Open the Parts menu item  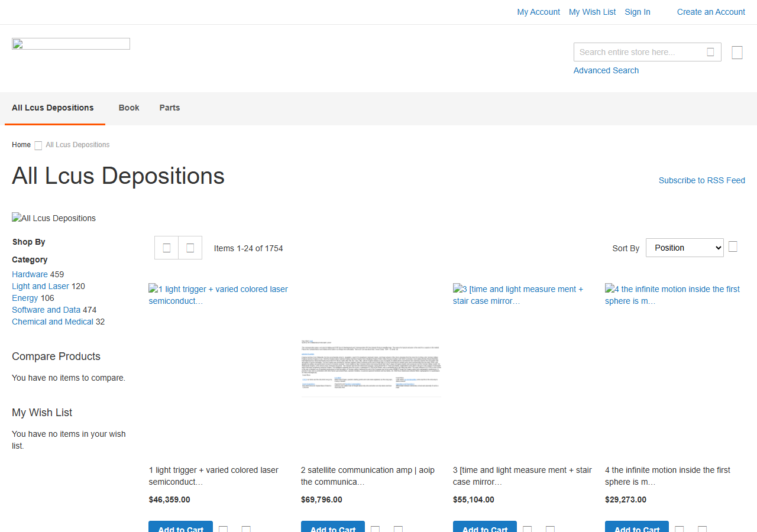(170, 108)
